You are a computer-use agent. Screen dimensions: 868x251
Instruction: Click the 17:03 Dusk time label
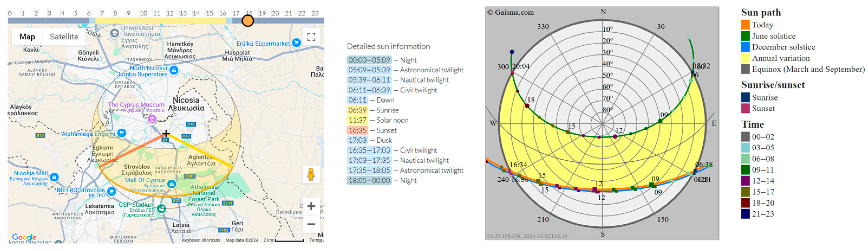pos(357,140)
